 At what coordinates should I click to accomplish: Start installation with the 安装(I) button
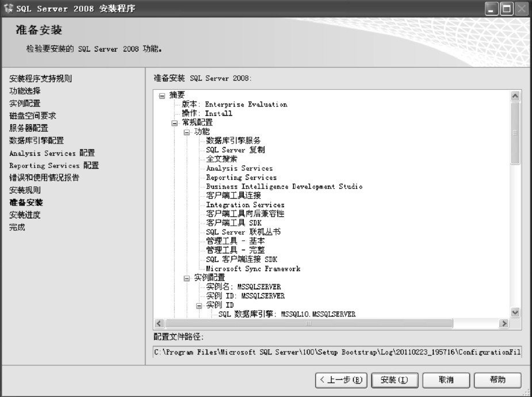[395, 380]
